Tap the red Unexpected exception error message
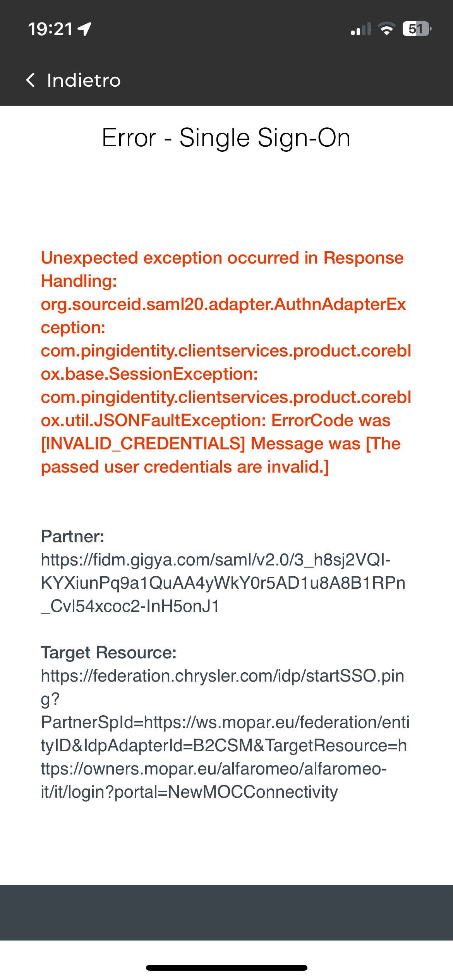 (226, 362)
